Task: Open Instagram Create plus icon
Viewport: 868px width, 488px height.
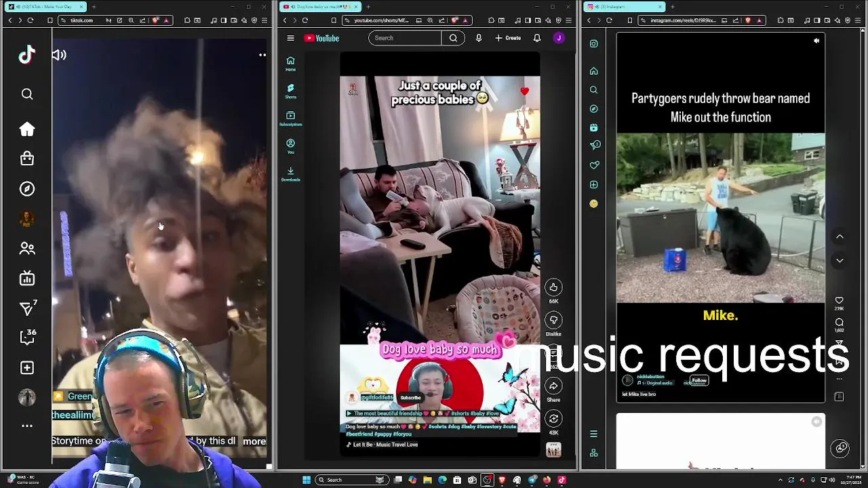Action: click(594, 184)
